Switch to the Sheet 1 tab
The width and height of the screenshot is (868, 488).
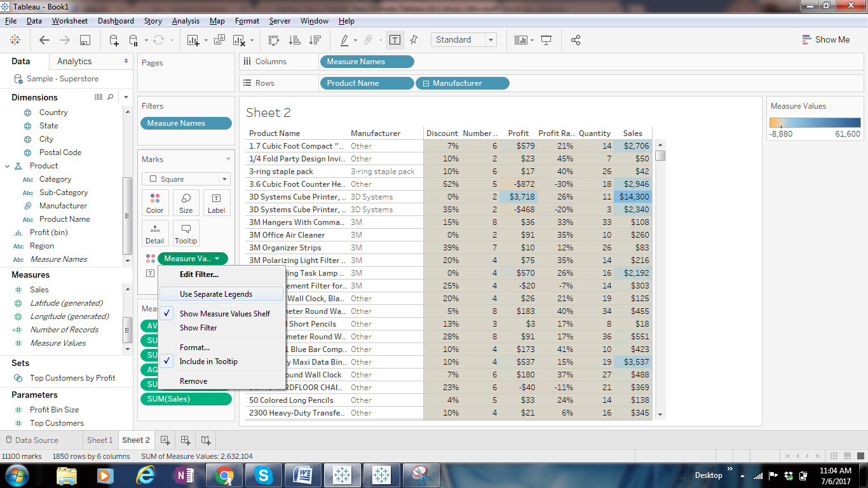click(100, 440)
